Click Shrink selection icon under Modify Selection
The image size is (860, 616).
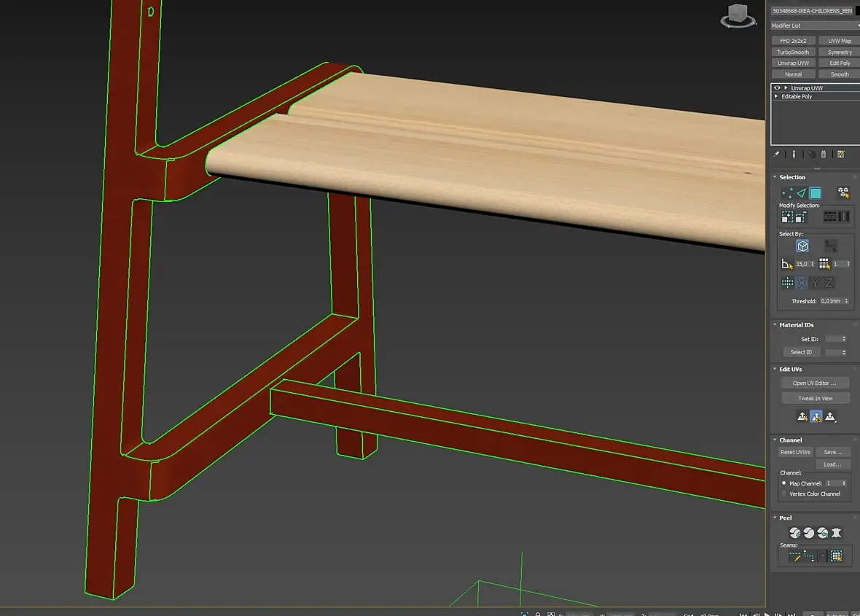point(801,217)
